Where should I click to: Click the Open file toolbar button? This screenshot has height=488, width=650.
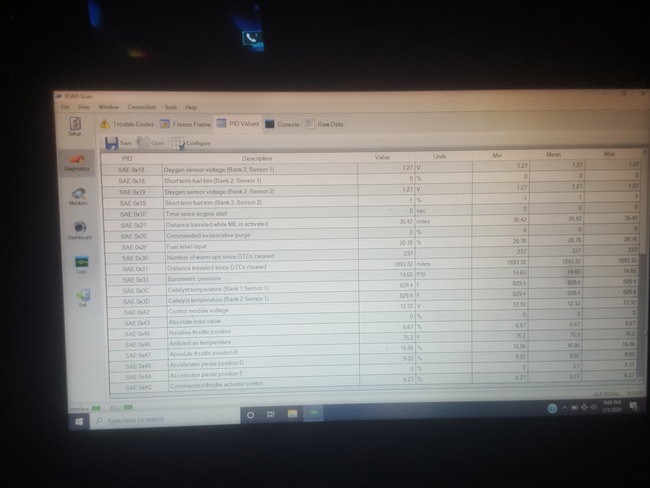pos(150,143)
